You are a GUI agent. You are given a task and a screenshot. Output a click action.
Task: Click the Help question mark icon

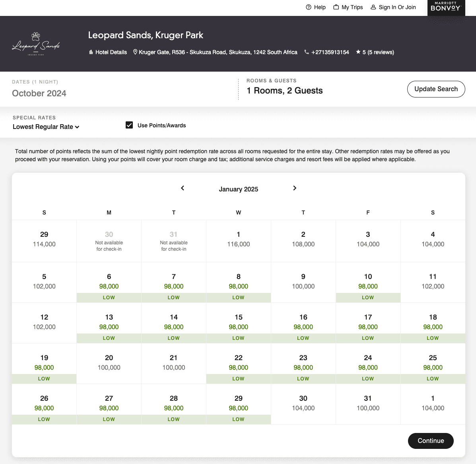309,7
